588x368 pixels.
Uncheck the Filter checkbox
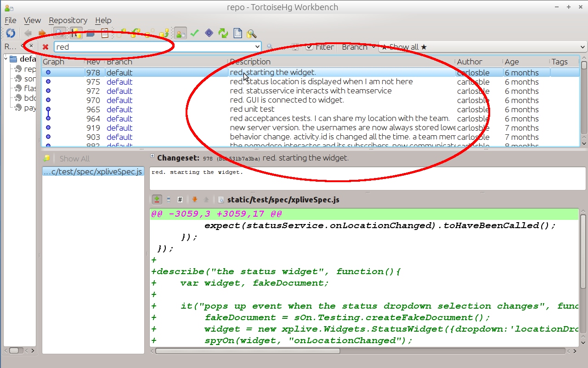coord(310,47)
